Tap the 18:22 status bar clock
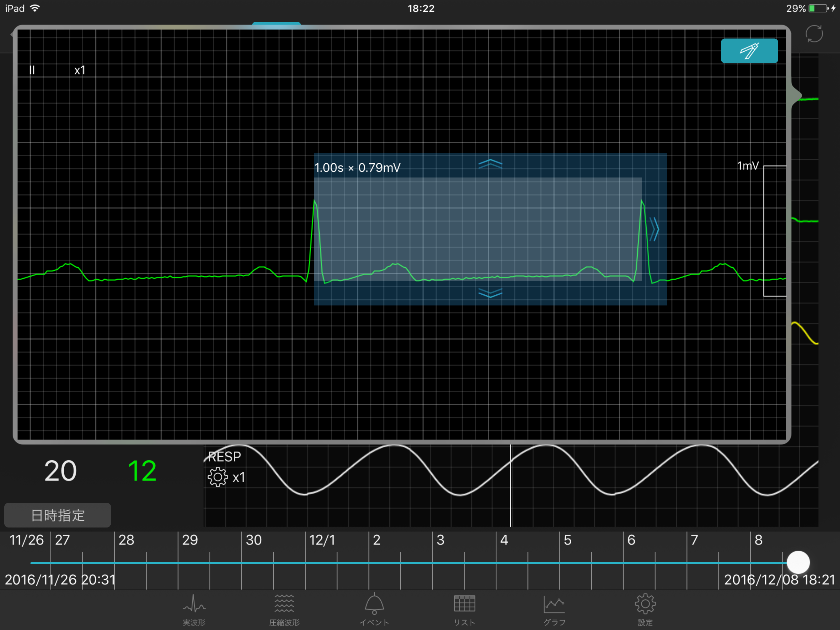This screenshot has width=840, height=630. [x=421, y=8]
